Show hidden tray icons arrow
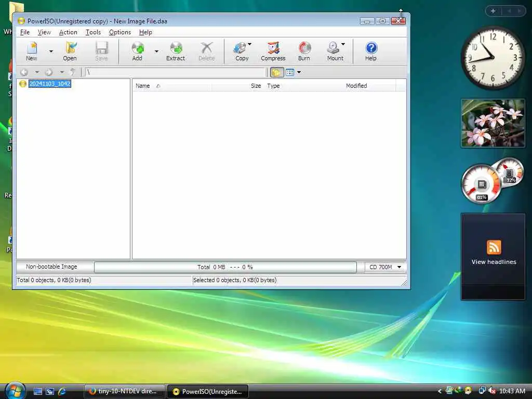Image resolution: width=532 pixels, height=399 pixels. (x=440, y=391)
